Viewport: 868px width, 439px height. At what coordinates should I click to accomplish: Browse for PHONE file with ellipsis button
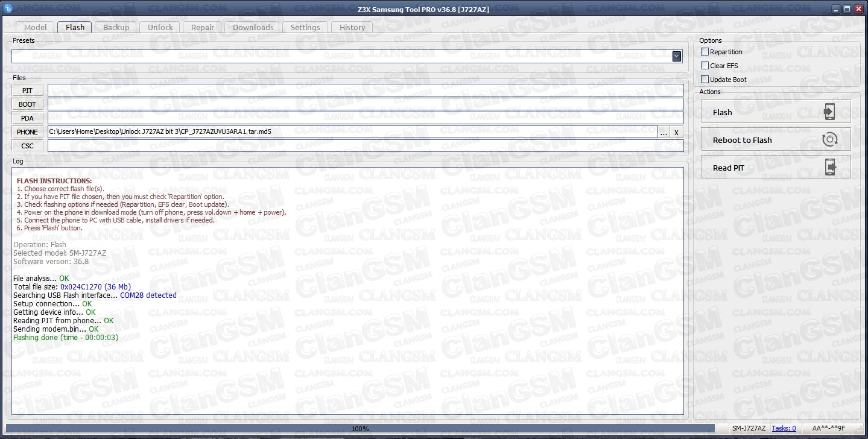[x=664, y=132]
